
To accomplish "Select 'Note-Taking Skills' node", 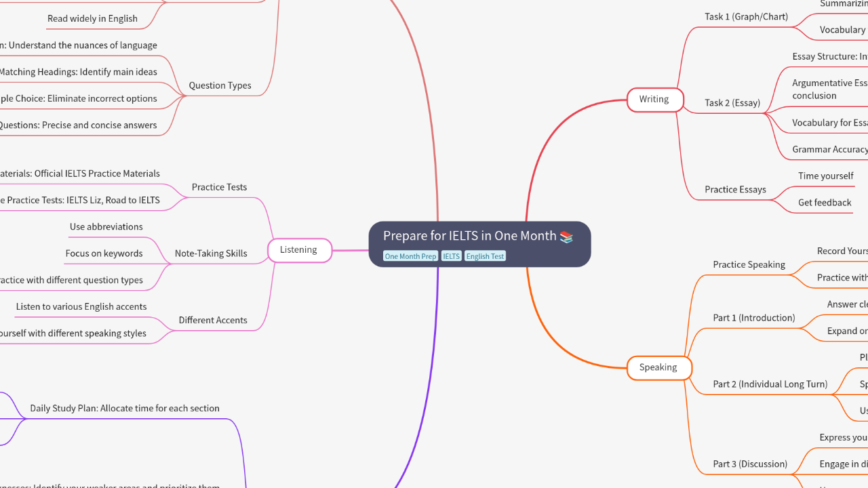I will tap(211, 253).
